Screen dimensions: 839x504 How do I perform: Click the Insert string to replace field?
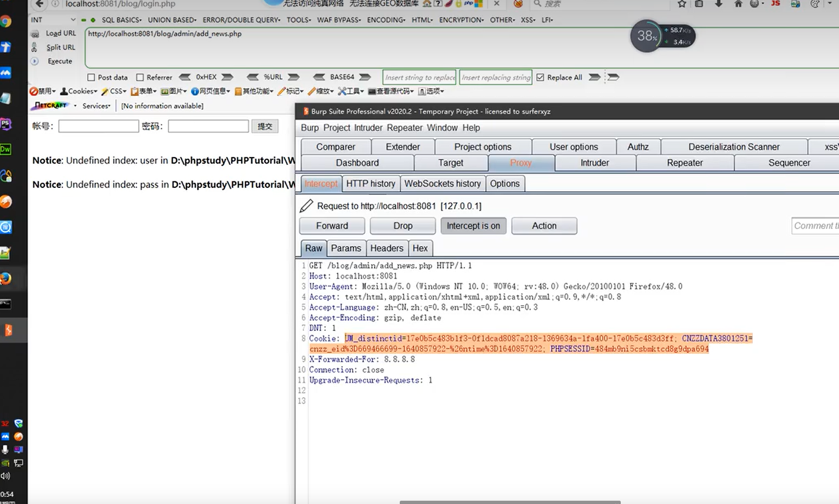[x=420, y=77]
